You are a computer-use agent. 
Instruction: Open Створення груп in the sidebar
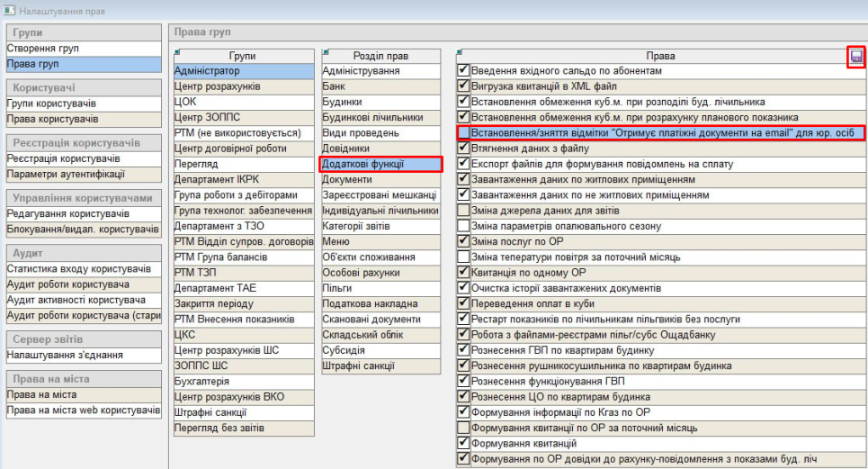click(x=42, y=48)
